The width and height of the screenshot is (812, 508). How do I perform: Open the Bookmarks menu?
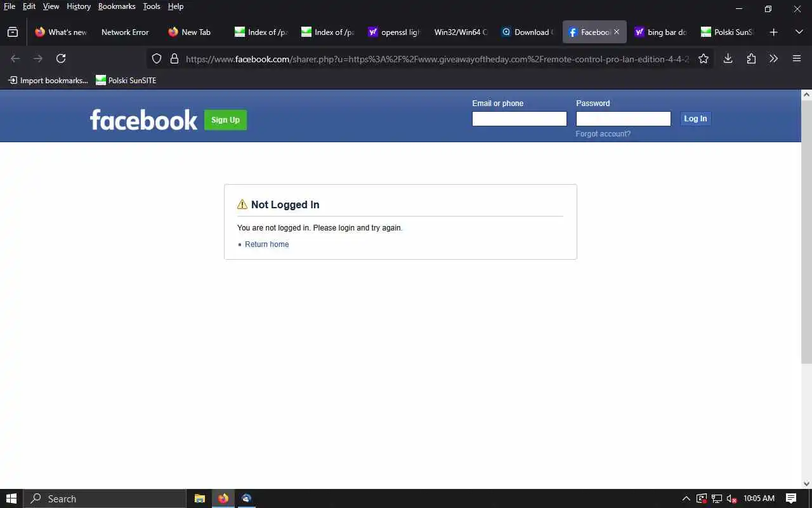(x=117, y=6)
